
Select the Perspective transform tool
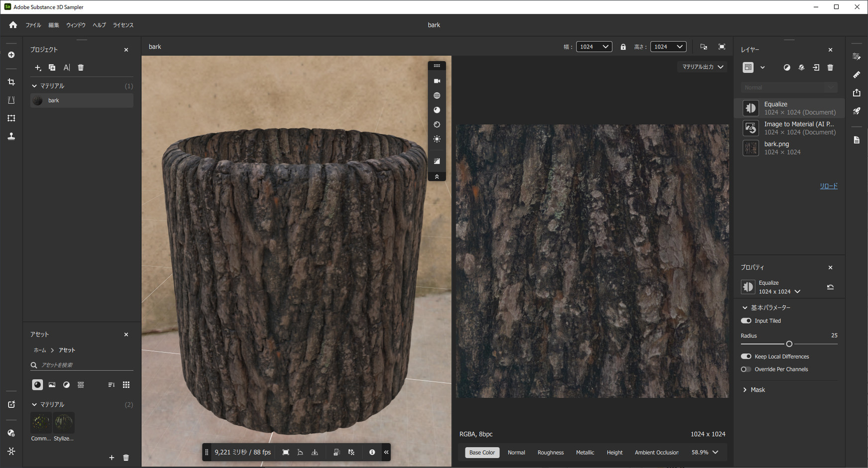[x=11, y=100]
